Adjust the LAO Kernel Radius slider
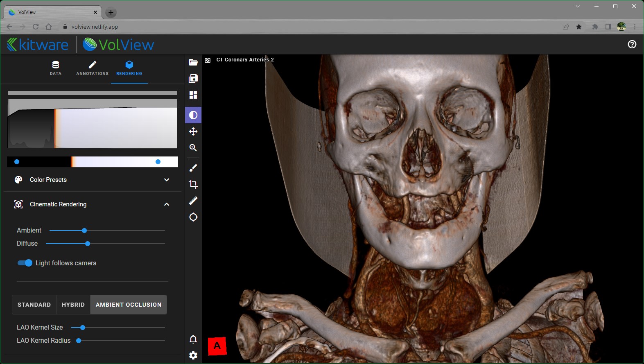This screenshot has height=364, width=644. pyautogui.click(x=120, y=341)
